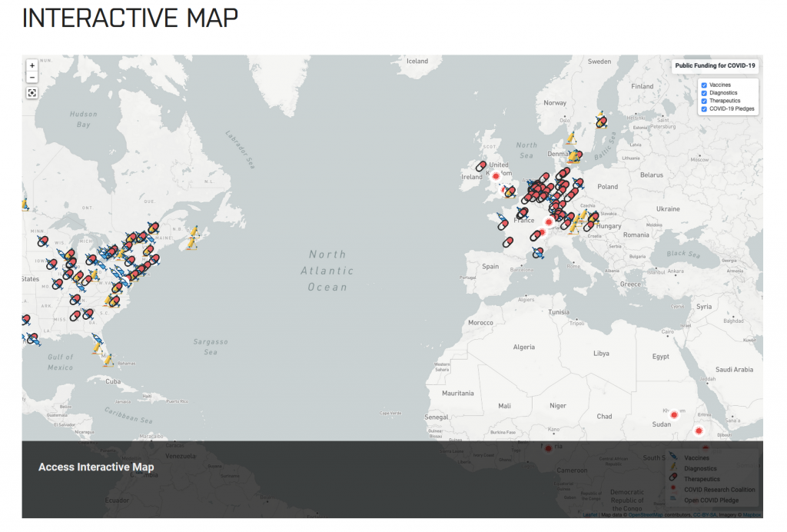Viewport: 787px width, 532px height.
Task: Open the OpenStreetMap attribution link
Action: pos(646,515)
